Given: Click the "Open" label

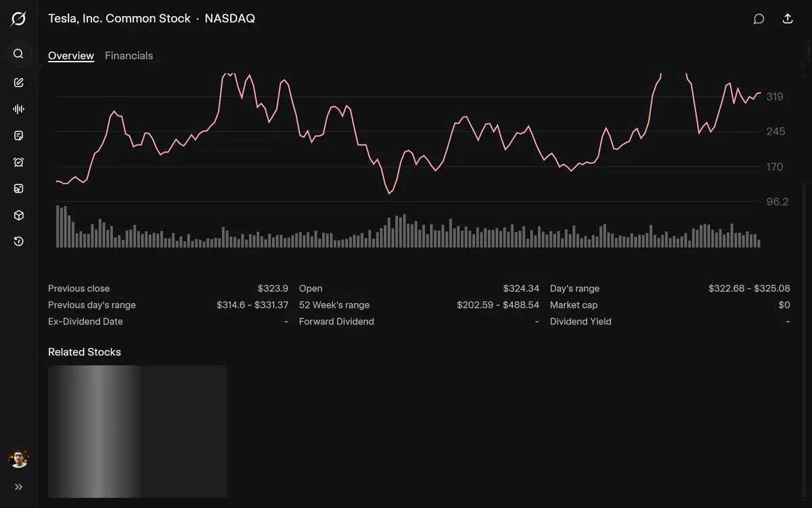Looking at the screenshot, I should (x=311, y=289).
